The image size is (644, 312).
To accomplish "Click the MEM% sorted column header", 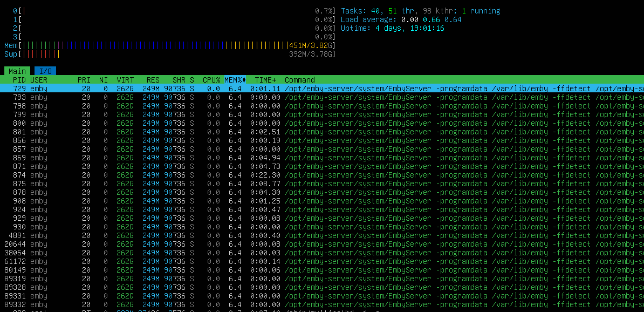I will point(235,80).
